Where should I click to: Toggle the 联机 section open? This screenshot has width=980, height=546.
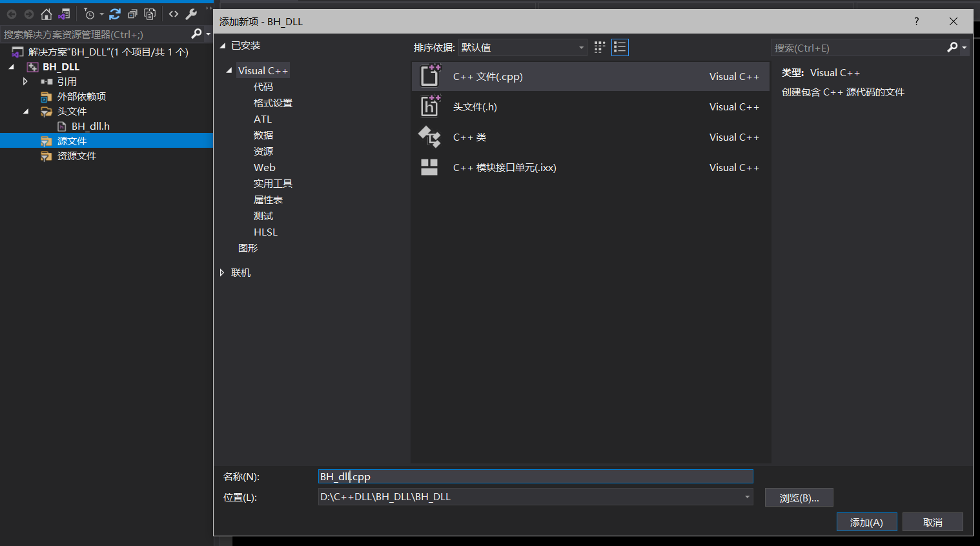(x=223, y=272)
